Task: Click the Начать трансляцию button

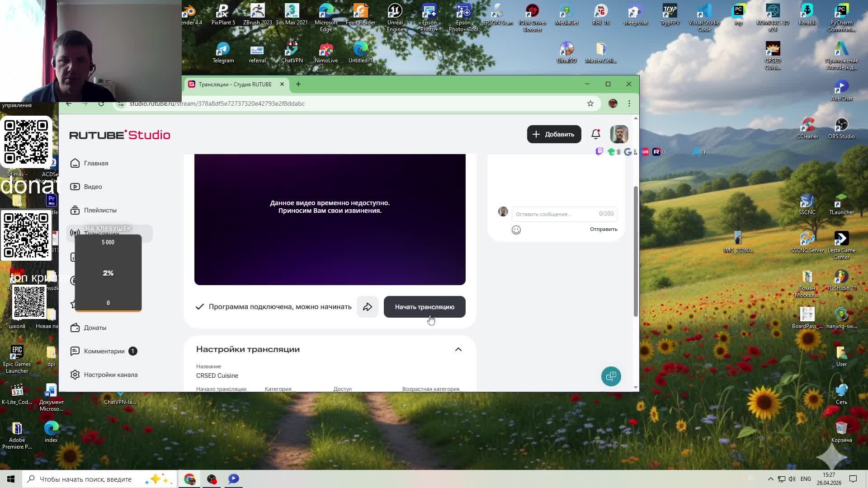Action: pos(424,307)
